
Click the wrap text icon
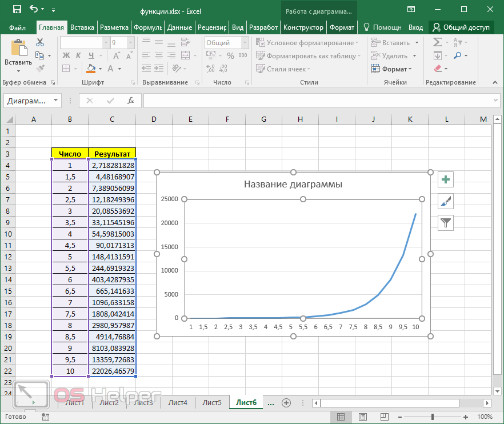click(186, 42)
